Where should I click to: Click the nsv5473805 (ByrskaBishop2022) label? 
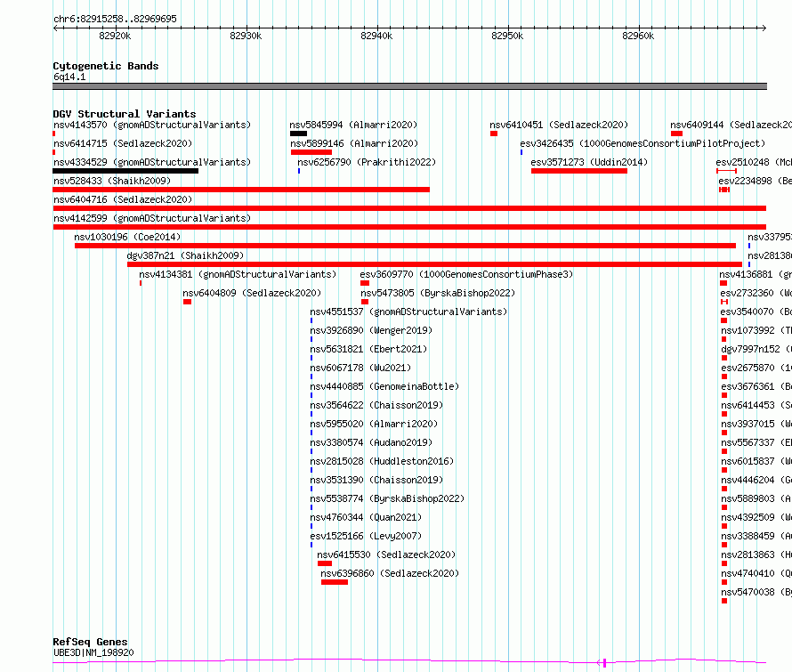tap(438, 293)
